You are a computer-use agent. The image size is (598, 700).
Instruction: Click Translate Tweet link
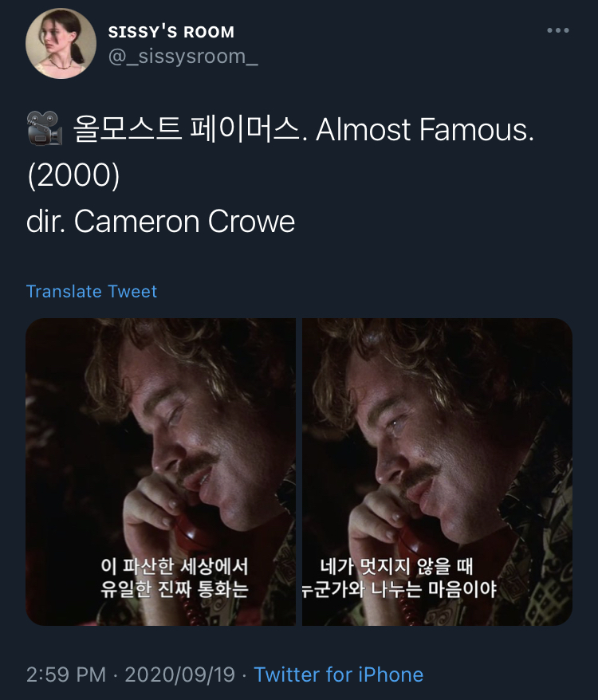[92, 292]
